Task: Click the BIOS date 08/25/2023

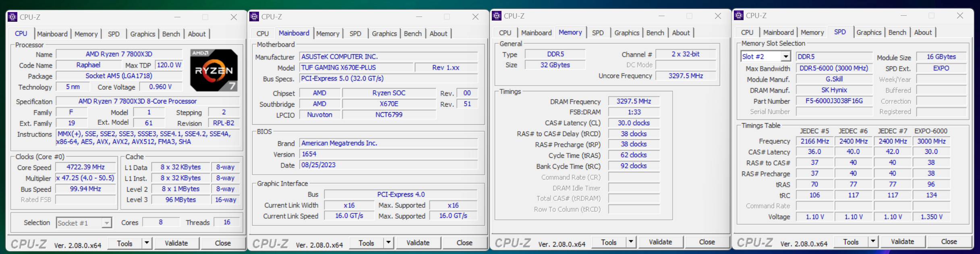Action: coord(389,165)
